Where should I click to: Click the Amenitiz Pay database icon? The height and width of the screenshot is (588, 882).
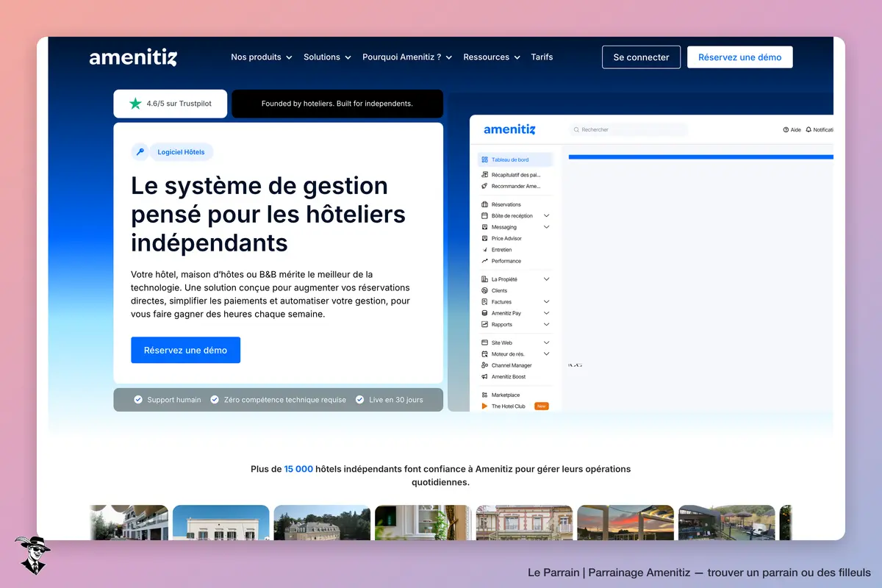[x=484, y=313]
